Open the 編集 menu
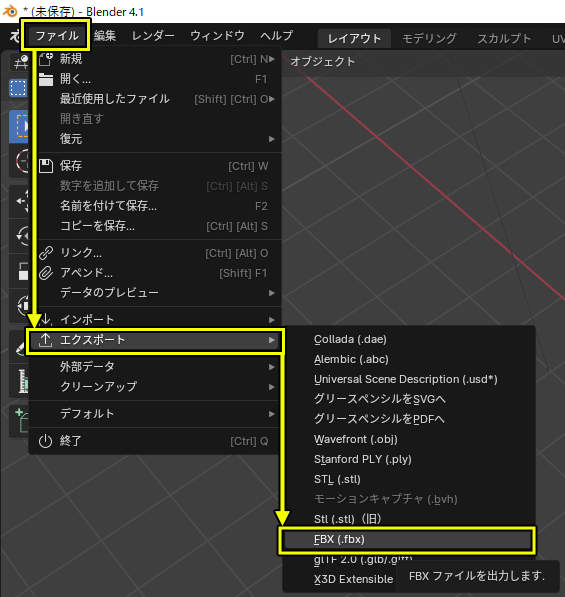Screen dimensions: 565x597 coord(105,36)
